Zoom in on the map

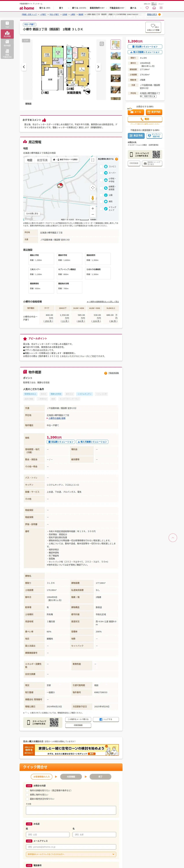(93, 209)
